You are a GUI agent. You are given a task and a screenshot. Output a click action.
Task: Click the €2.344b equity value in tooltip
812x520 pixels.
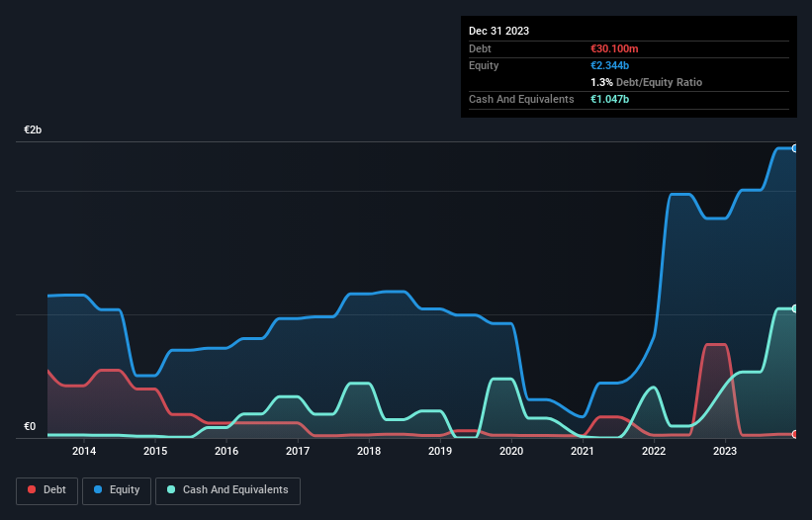[609, 65]
